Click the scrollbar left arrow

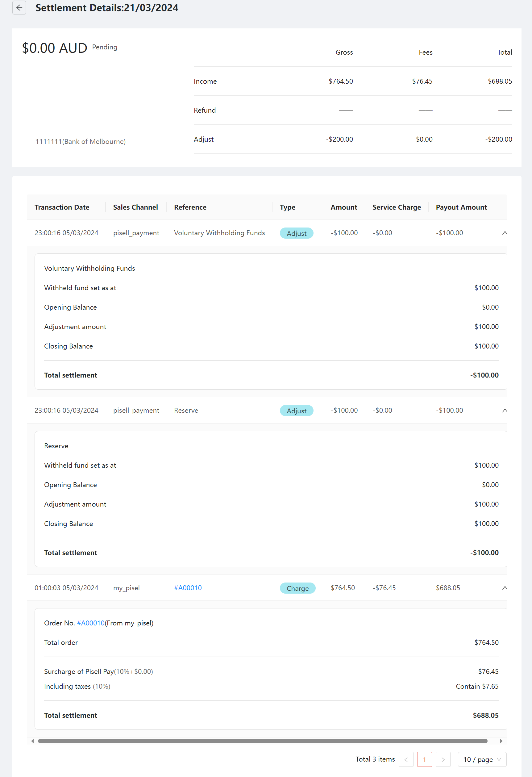pyautogui.click(x=32, y=741)
